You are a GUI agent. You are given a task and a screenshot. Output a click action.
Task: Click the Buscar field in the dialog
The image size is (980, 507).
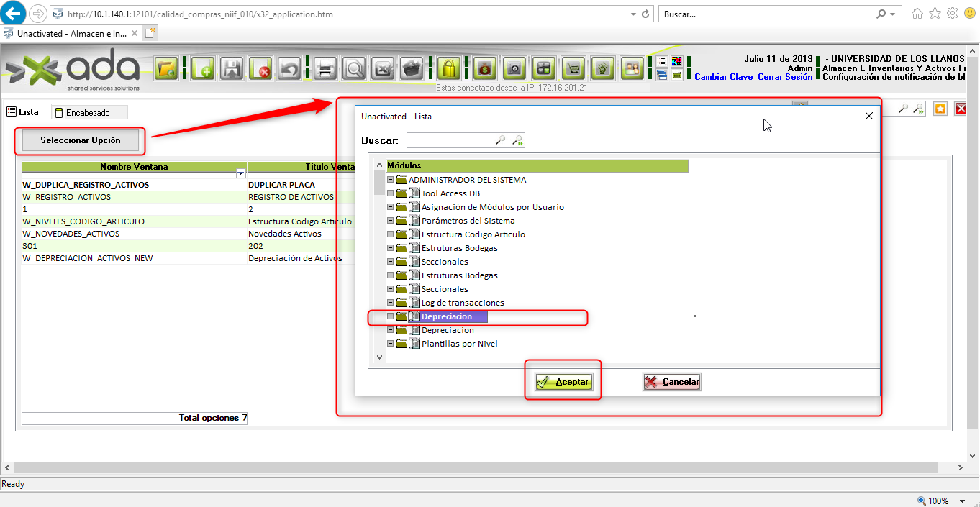tap(449, 140)
